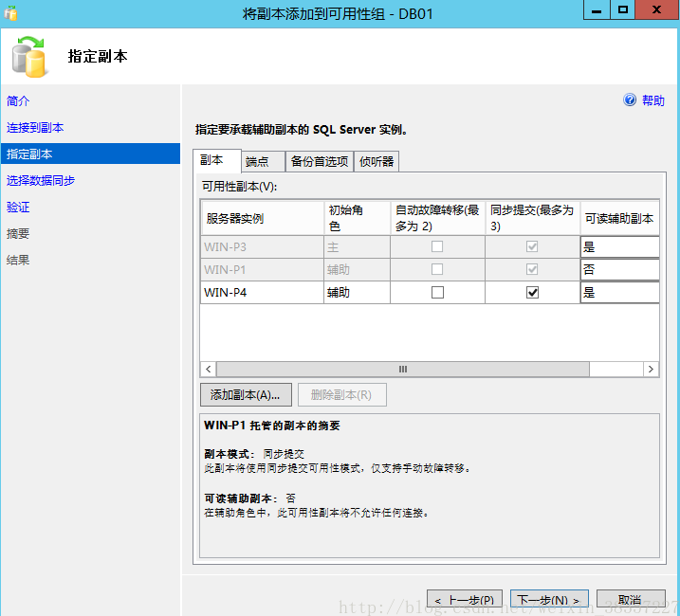Click the wizard title bar app icon

[11, 14]
